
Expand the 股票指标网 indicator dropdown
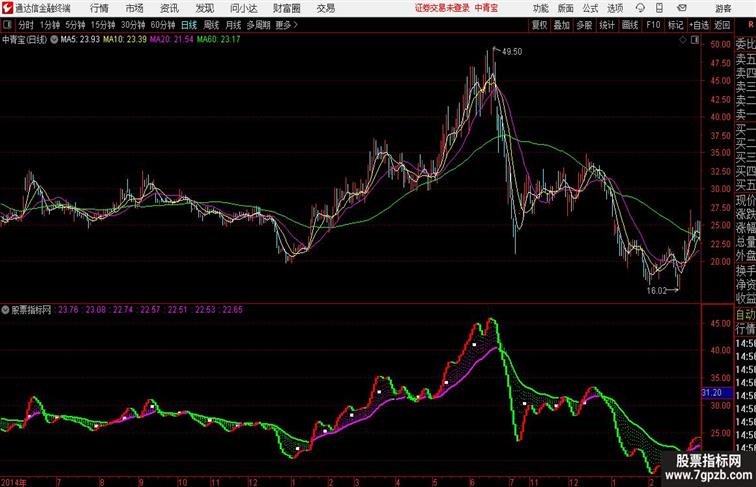click(x=5, y=310)
